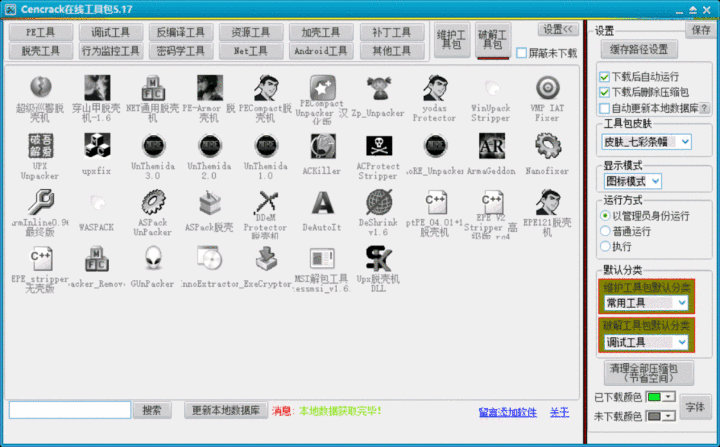Enable 自动更新本地数据库 checkbox
This screenshot has width=720, height=447.
[604, 108]
